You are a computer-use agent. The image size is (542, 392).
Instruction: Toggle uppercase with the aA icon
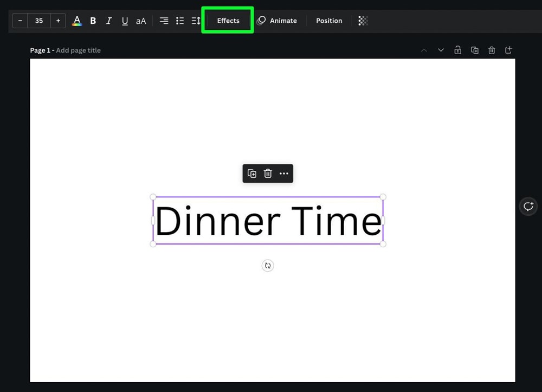pos(141,21)
